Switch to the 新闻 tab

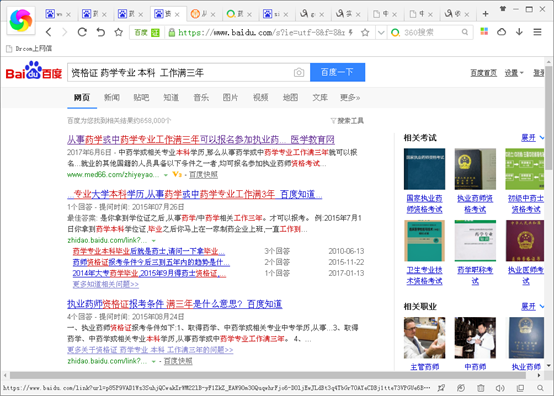(112, 97)
